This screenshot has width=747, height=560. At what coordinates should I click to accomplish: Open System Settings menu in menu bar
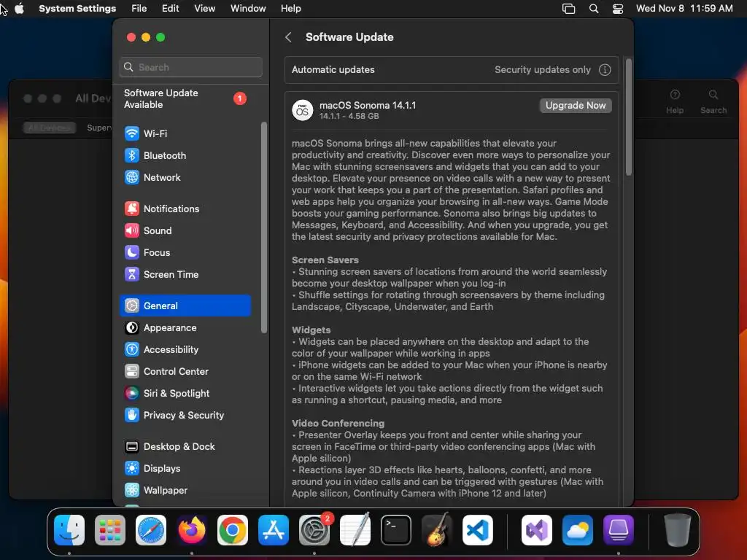(77, 9)
